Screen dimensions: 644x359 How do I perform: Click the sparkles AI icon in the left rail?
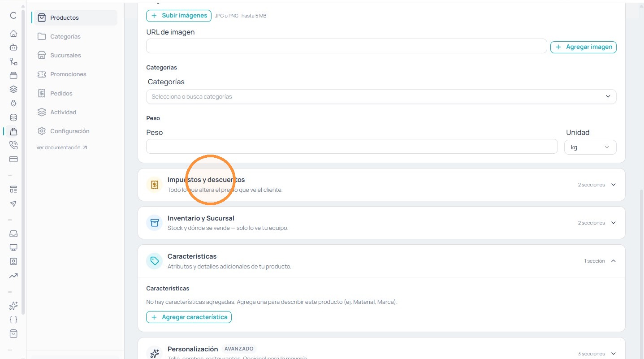point(13,306)
